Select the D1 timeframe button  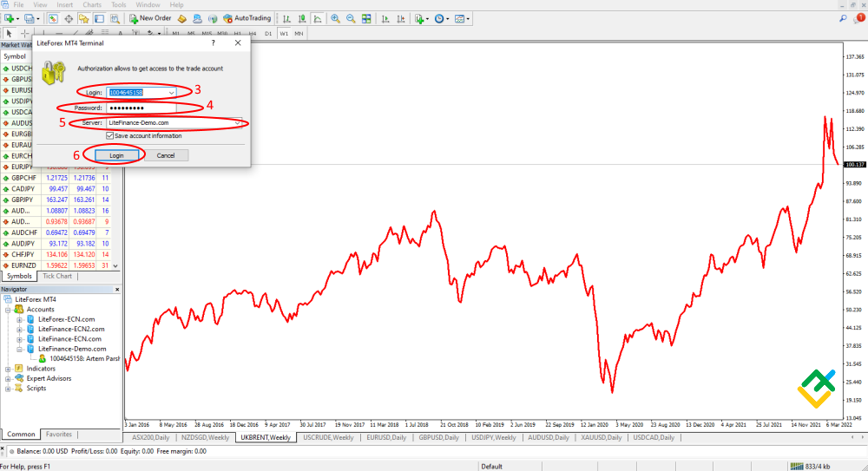pos(268,34)
